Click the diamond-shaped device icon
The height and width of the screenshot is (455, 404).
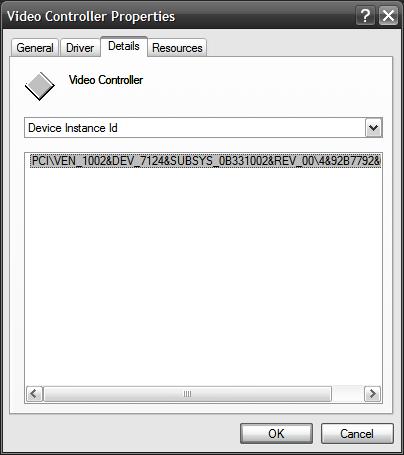click(x=40, y=86)
